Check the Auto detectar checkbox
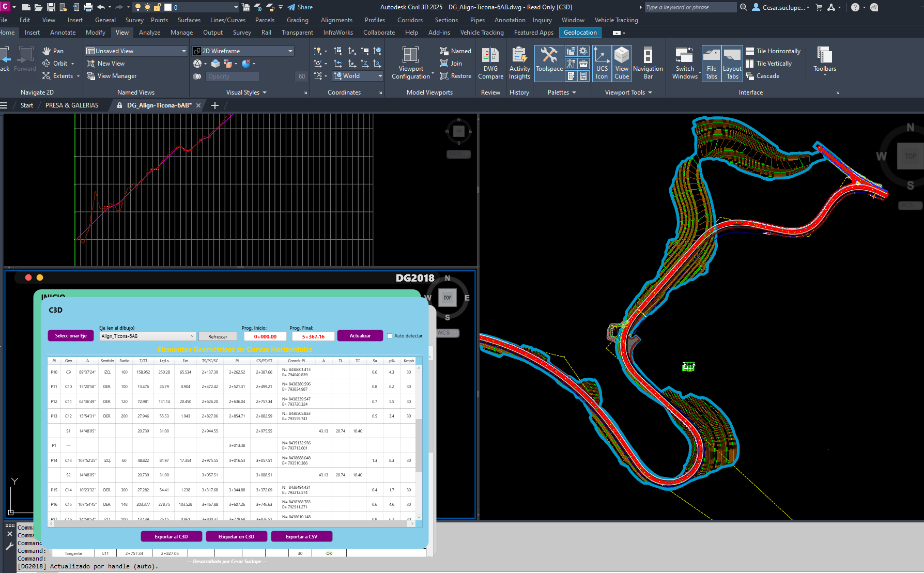Viewport: 924px width, 573px height. pos(390,336)
